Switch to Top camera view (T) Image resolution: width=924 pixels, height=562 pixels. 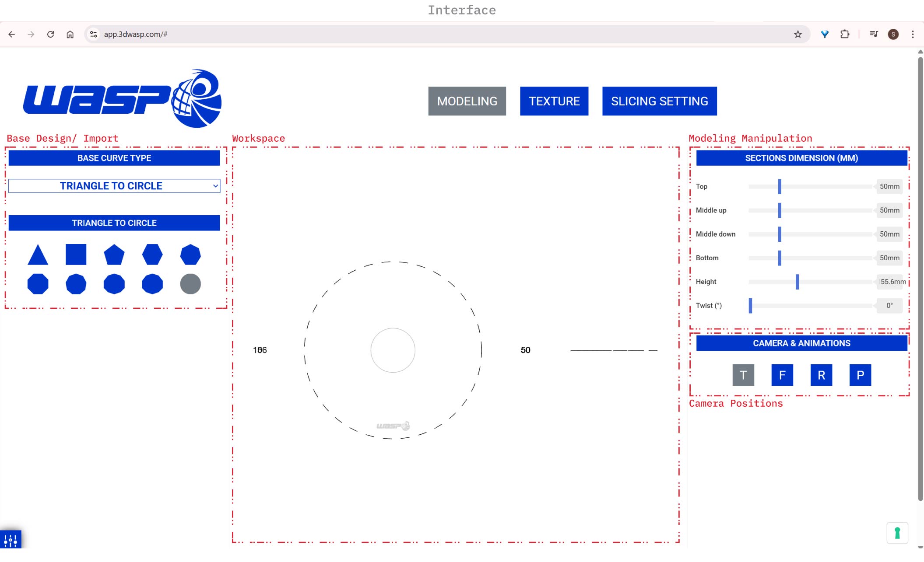[x=743, y=375]
